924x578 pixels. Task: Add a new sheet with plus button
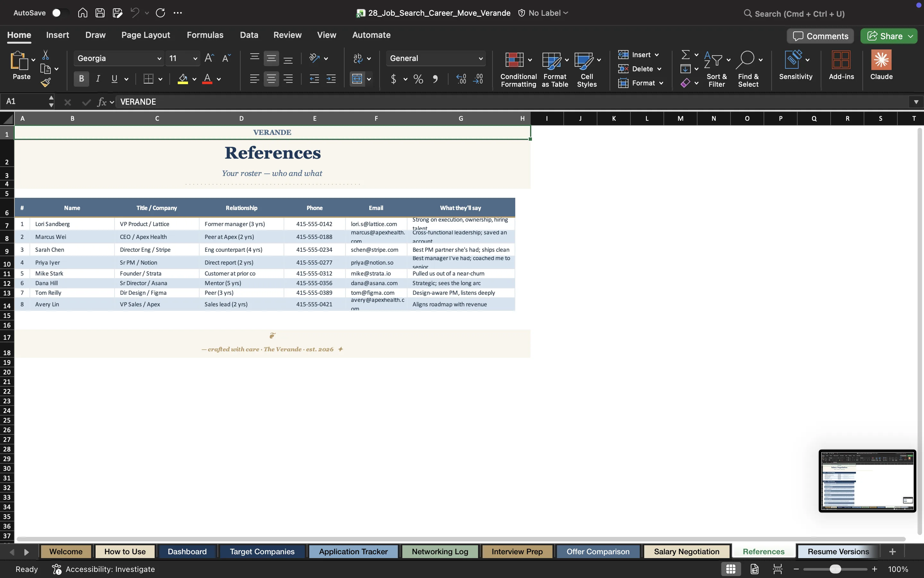(892, 552)
